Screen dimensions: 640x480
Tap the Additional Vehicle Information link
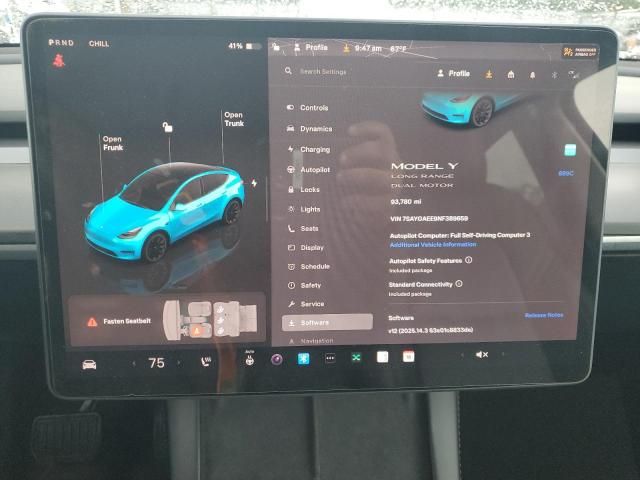pos(432,244)
